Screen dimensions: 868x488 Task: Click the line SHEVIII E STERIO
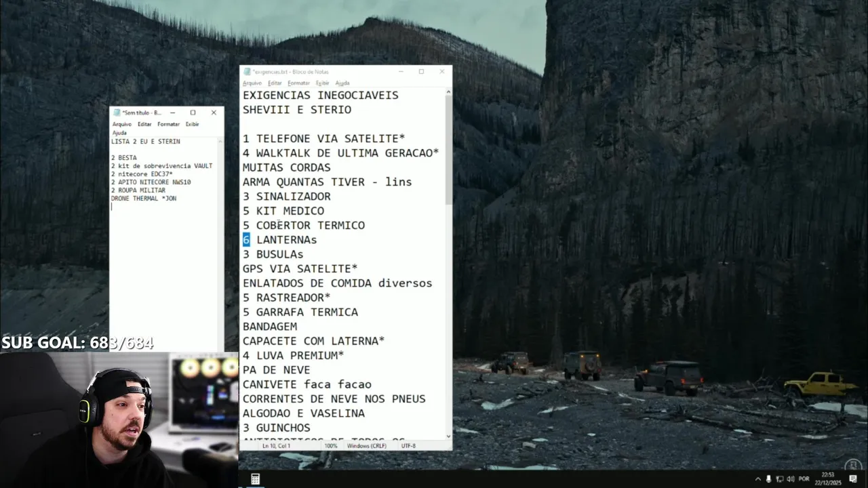(x=297, y=109)
